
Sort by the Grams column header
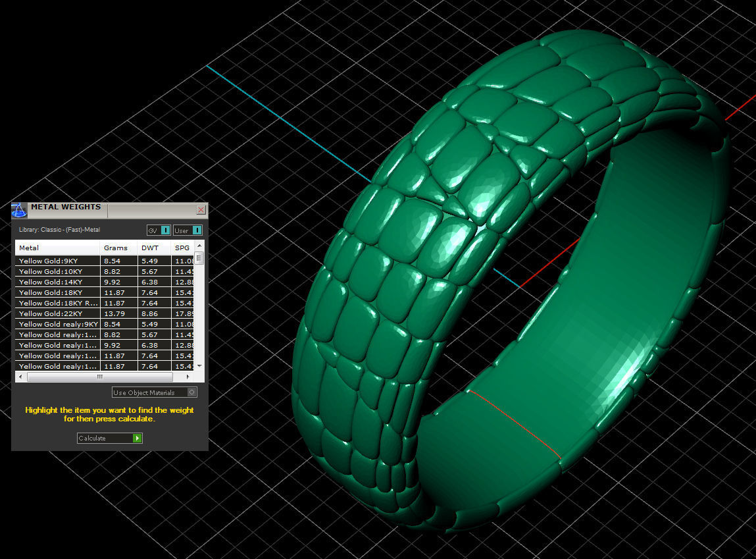point(118,248)
